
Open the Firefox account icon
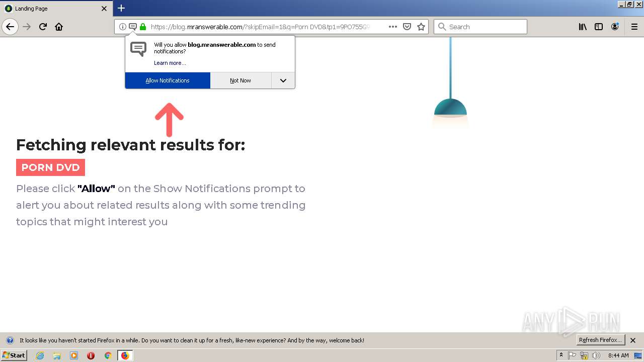click(x=615, y=27)
